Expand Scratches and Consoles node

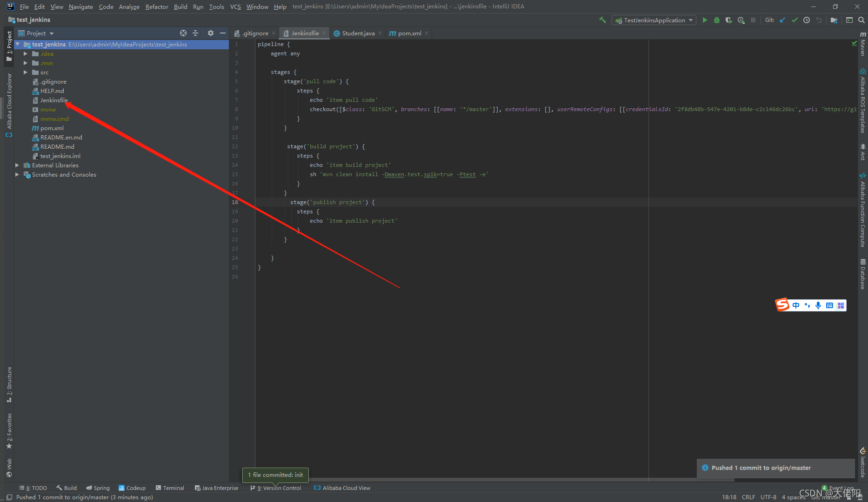pyautogui.click(x=17, y=175)
